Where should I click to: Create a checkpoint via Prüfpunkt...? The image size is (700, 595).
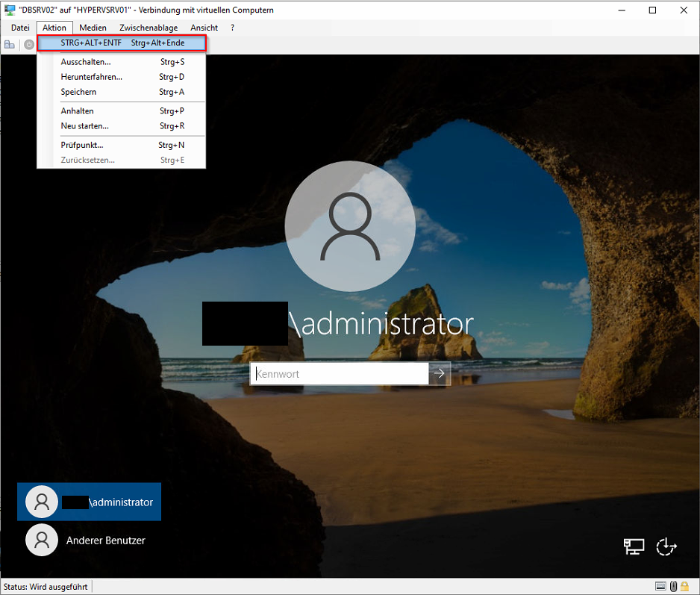point(122,145)
